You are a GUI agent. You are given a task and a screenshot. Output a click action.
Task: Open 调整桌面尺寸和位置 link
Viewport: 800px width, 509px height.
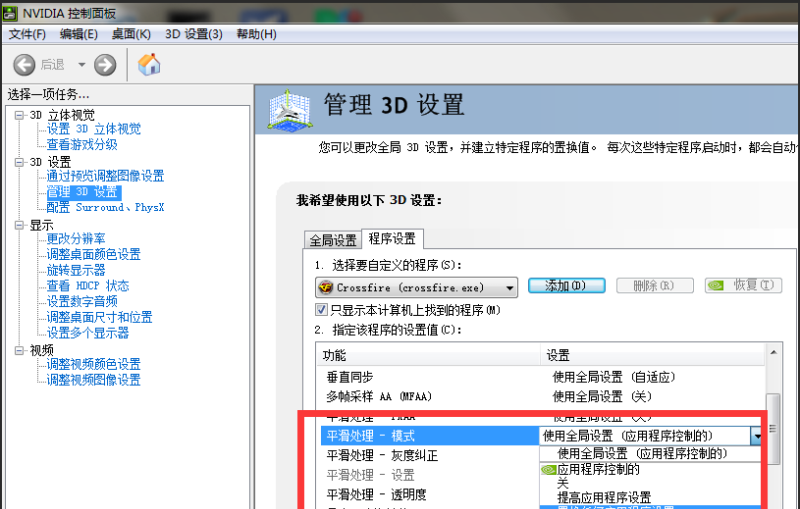pos(99,317)
